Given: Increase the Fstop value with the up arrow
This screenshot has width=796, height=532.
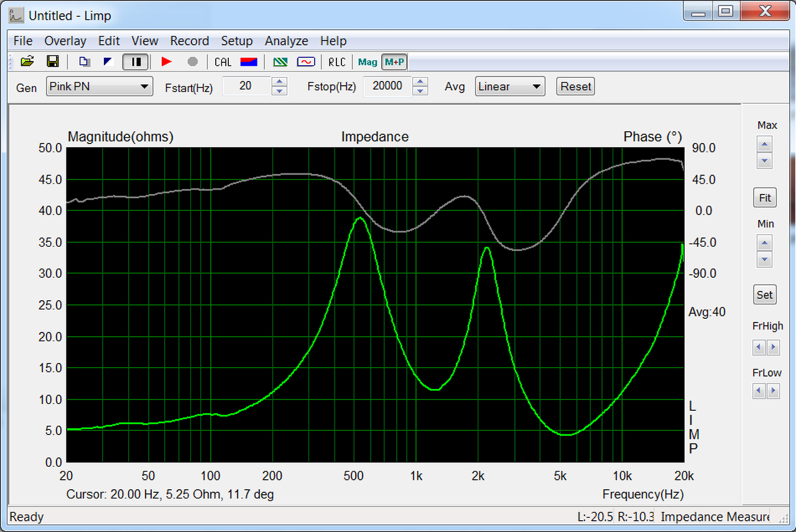Looking at the screenshot, I should (x=420, y=82).
